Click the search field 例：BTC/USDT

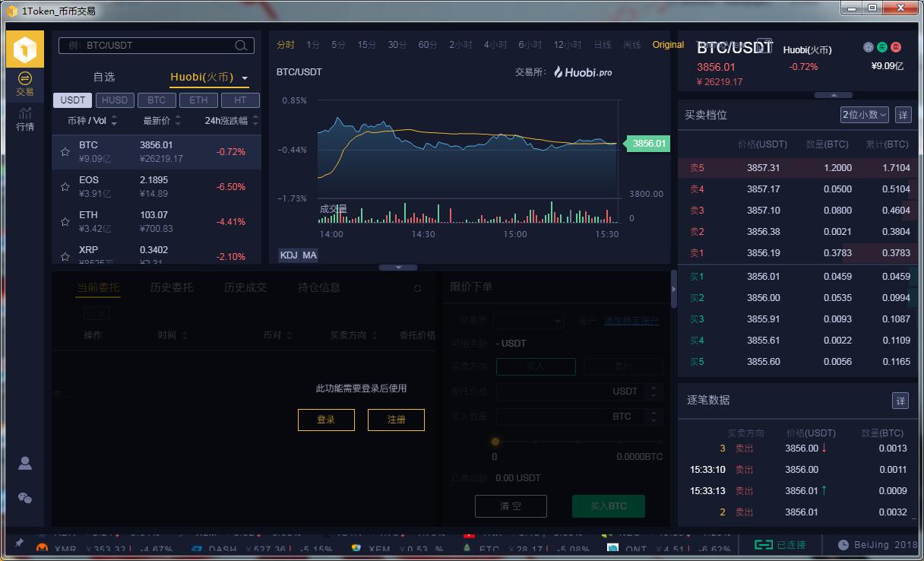(x=157, y=46)
